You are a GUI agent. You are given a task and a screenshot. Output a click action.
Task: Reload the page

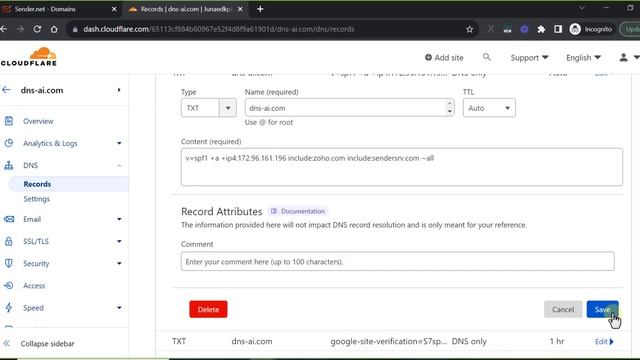coord(37,29)
